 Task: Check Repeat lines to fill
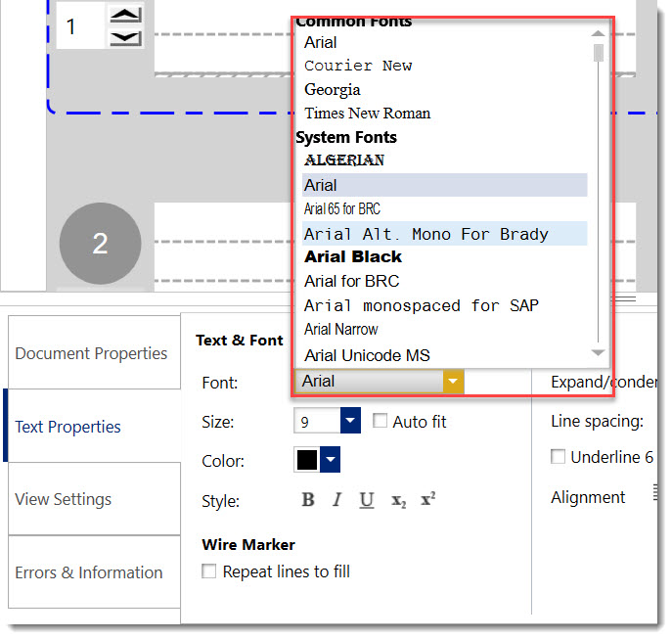click(x=209, y=571)
